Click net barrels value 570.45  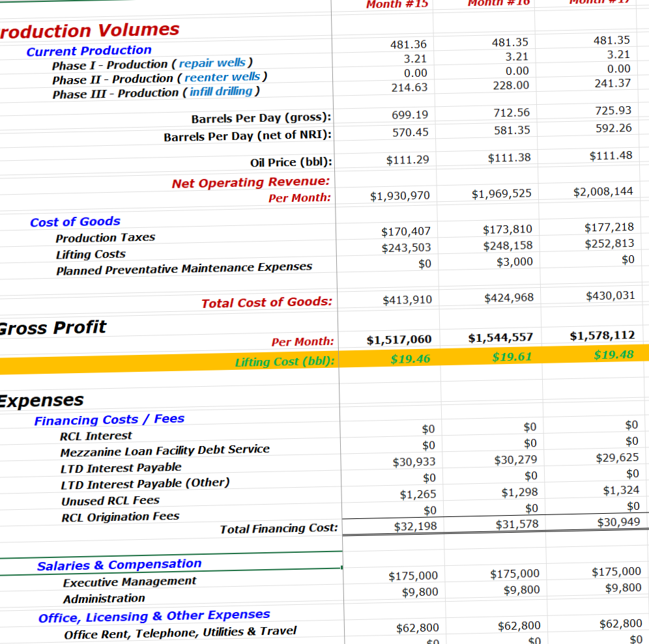tap(410, 132)
